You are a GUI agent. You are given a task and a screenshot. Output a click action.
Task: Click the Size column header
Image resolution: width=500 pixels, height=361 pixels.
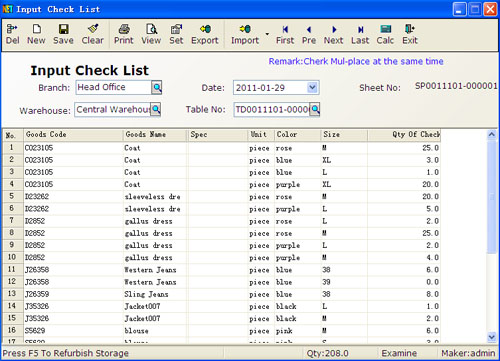pyautogui.click(x=344, y=135)
